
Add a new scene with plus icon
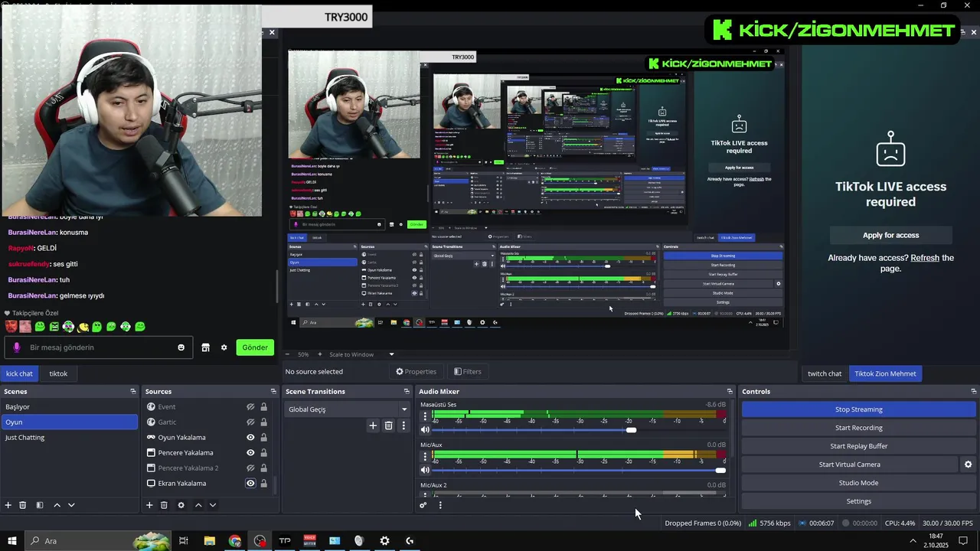pos(8,505)
